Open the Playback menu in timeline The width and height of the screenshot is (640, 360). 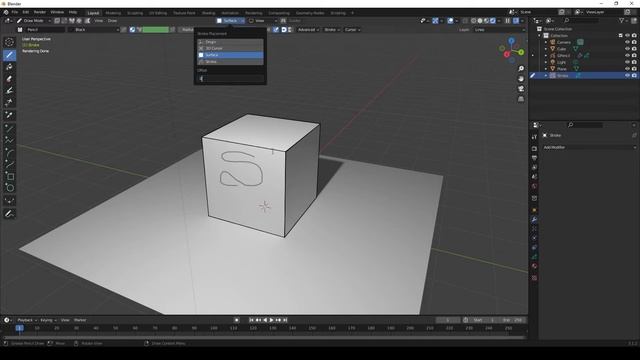point(27,320)
